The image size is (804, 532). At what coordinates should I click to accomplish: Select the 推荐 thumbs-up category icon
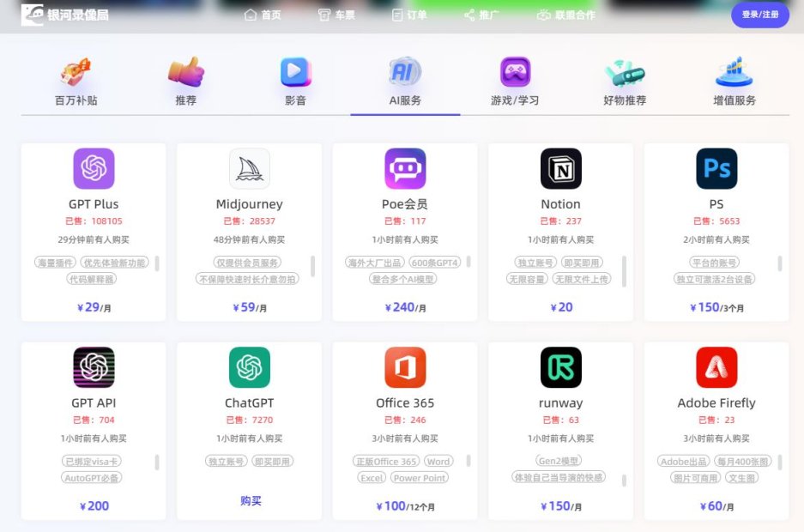185,72
